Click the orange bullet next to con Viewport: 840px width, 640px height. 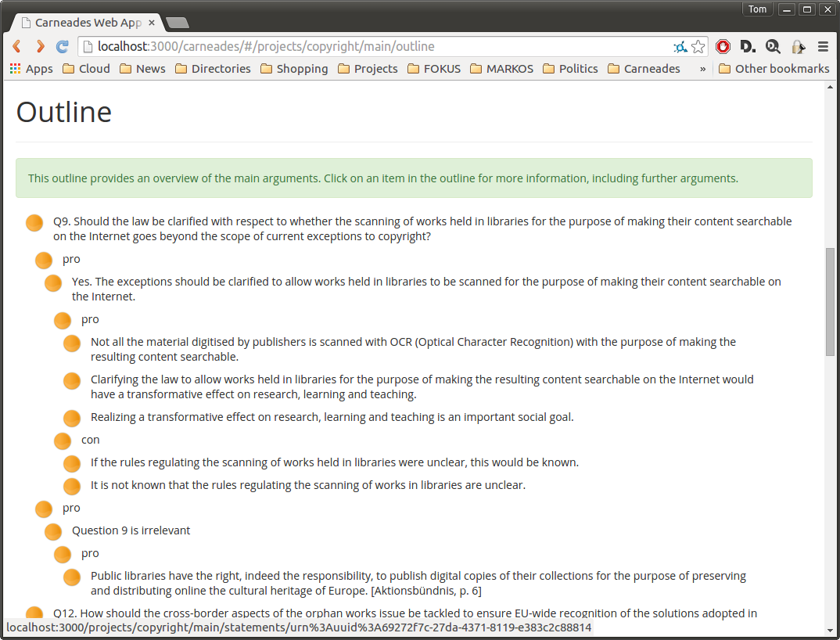pos(63,441)
